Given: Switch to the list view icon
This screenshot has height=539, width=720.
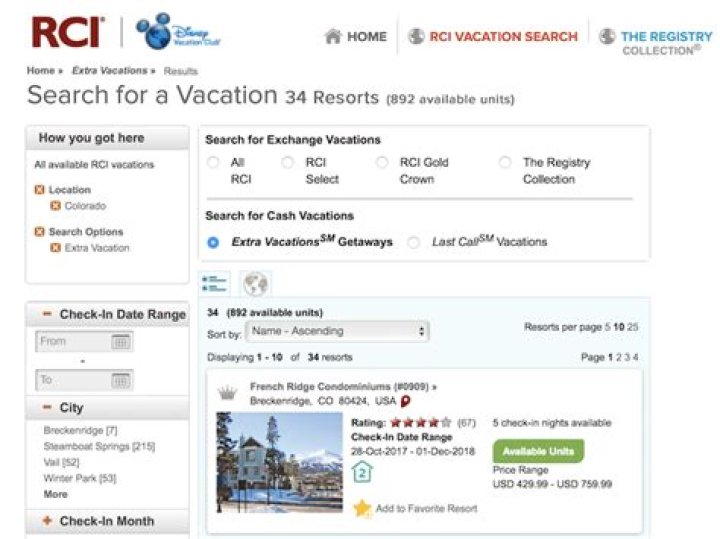Looking at the screenshot, I should tap(214, 284).
